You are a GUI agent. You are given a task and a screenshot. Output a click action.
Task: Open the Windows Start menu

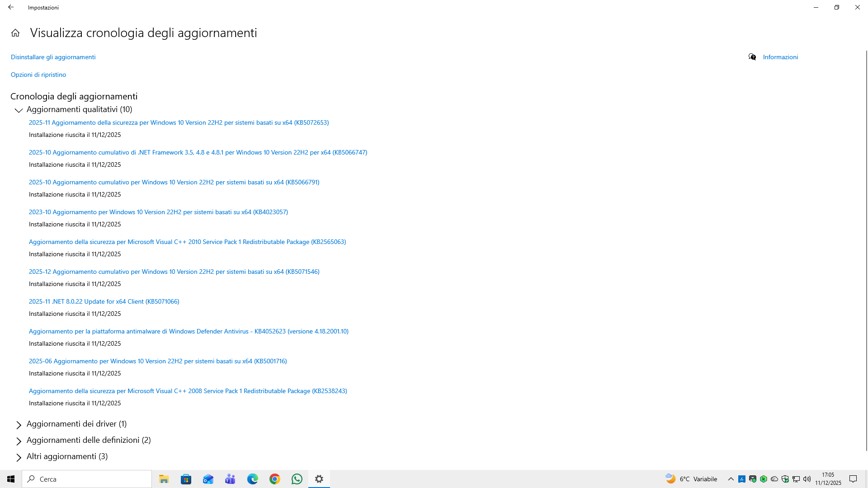point(11,479)
